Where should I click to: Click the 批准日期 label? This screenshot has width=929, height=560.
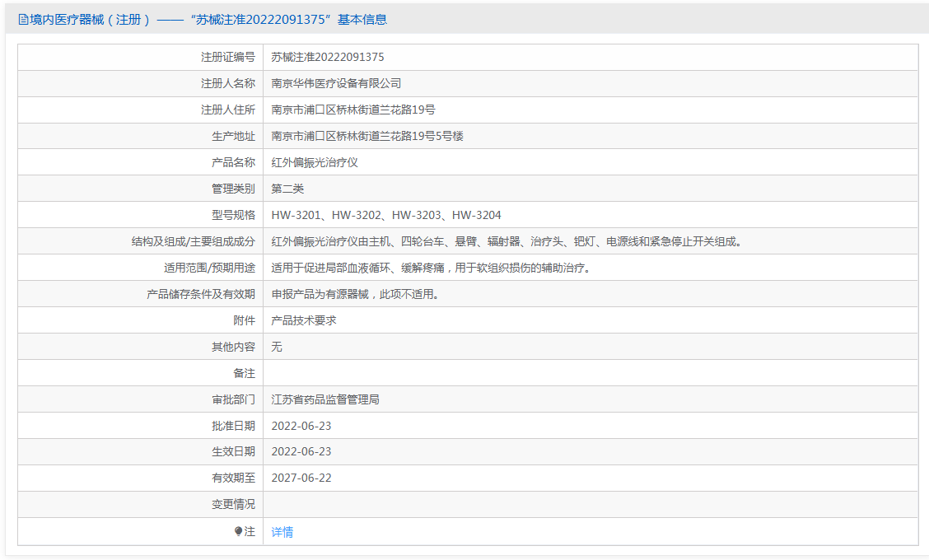click(x=233, y=426)
